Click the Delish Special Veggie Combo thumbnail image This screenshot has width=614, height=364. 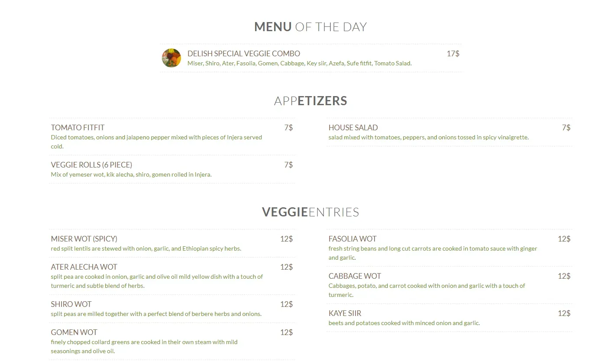point(171,58)
